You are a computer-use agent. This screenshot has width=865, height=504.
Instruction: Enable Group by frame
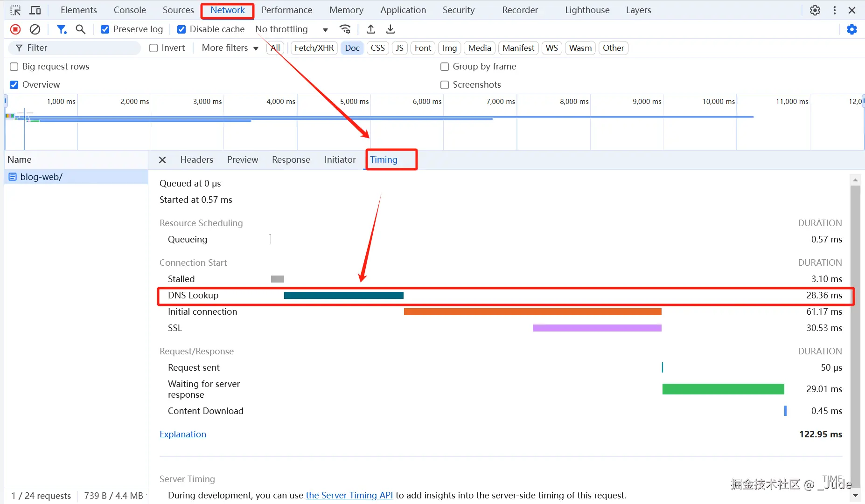tap(445, 67)
